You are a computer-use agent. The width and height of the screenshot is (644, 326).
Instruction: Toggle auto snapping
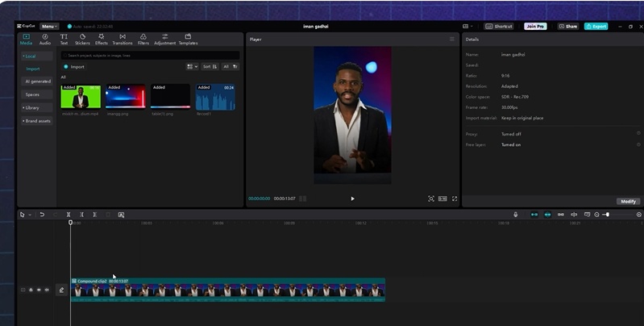[547, 215]
